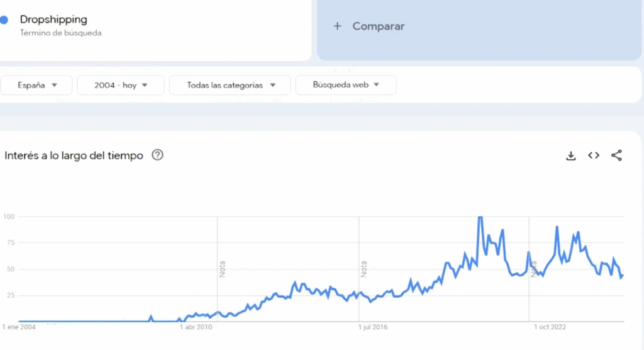Viewport: 644px width, 350px height.
Task: Open the embed code icon
Action: point(594,155)
